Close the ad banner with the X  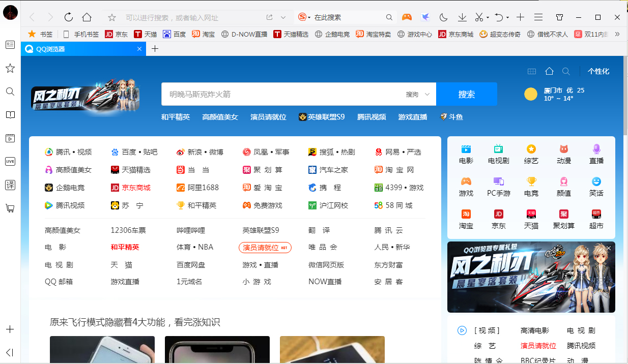pos(609,248)
